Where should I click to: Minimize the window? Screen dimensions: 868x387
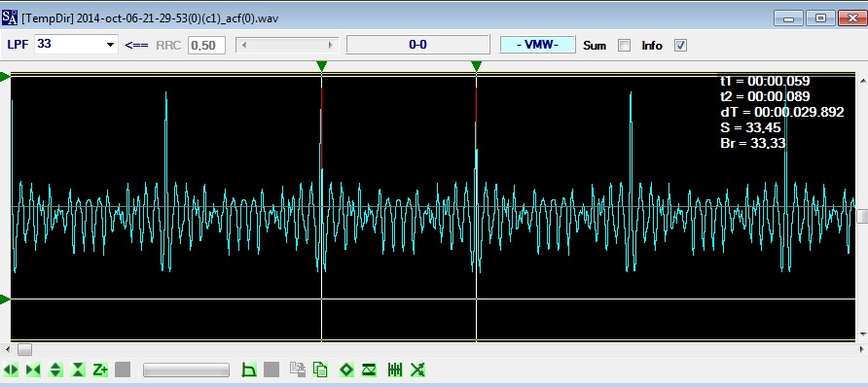(x=788, y=18)
